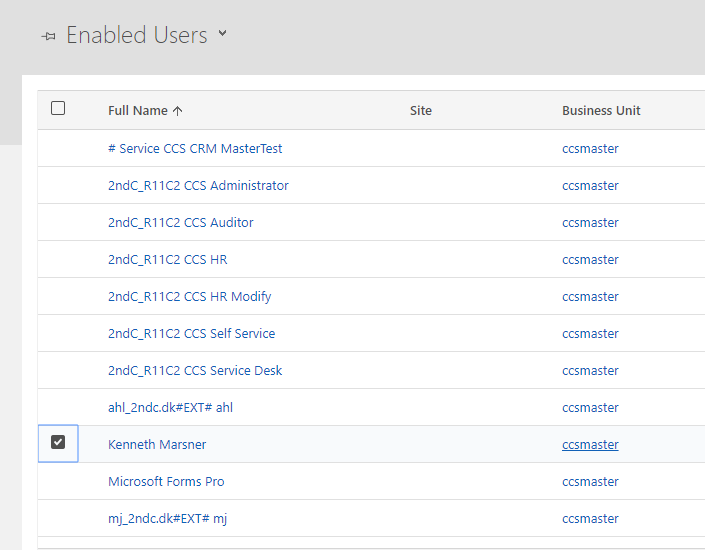Open the Kenneth Marsner user record
705x550 pixels.
tap(157, 445)
